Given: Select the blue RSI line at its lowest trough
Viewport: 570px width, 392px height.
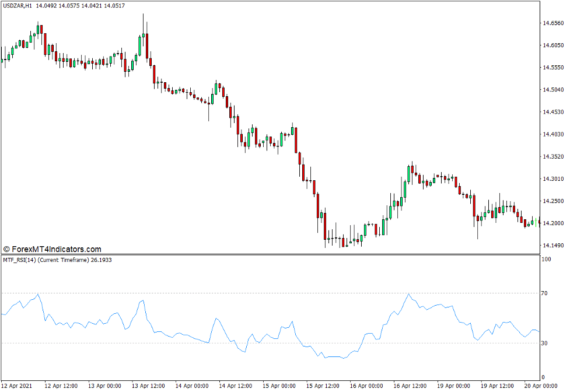Looking at the screenshot, I should pos(343,358).
